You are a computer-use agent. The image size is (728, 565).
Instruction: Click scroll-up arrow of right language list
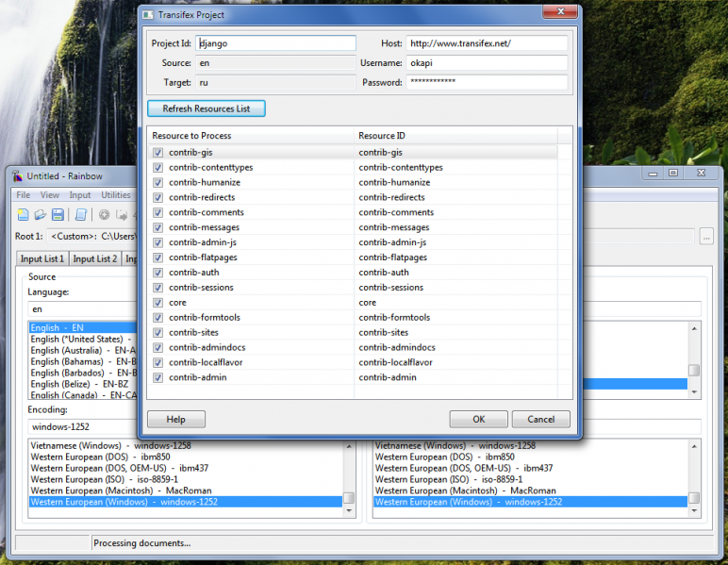click(694, 328)
